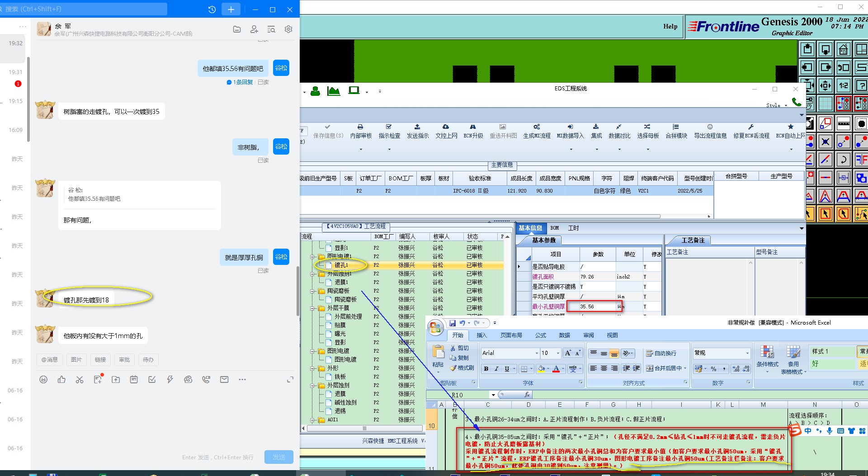Toggle underline formatting in Excel
Viewport: 868px width, 476px height.
point(507,369)
